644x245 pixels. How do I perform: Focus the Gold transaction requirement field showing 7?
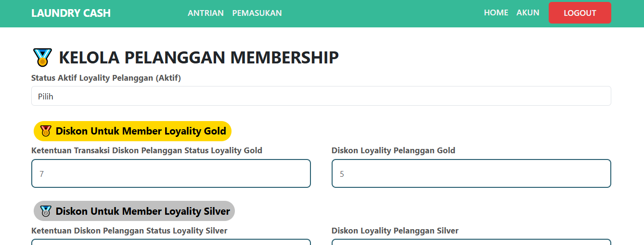(x=171, y=173)
